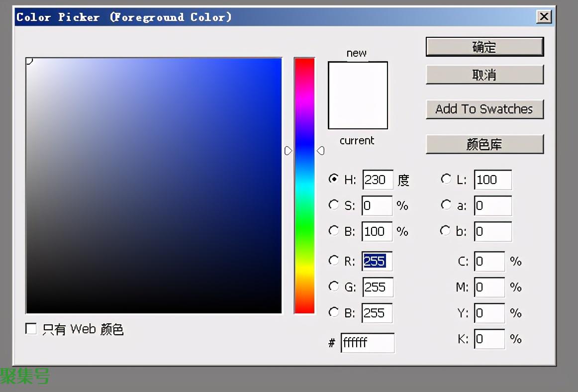Select the R red radio button

click(334, 261)
